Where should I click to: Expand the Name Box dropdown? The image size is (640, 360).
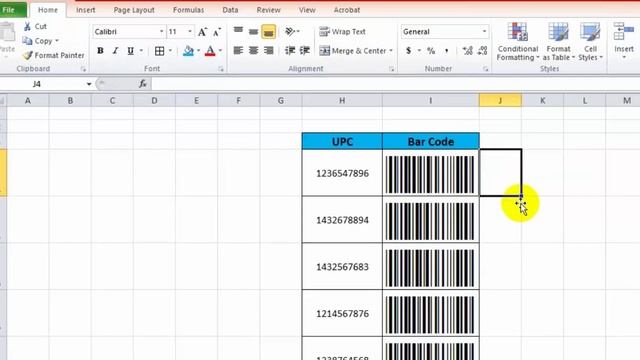(x=89, y=84)
